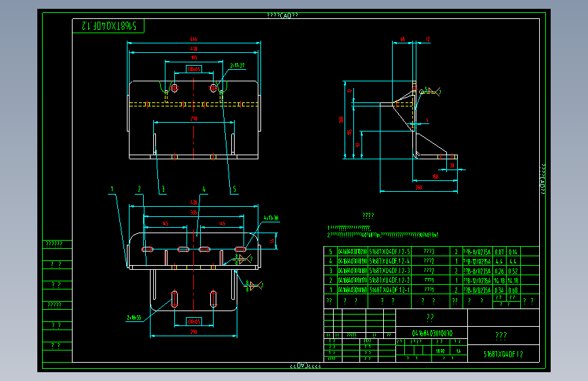Select the 335 dimension text

193,213
